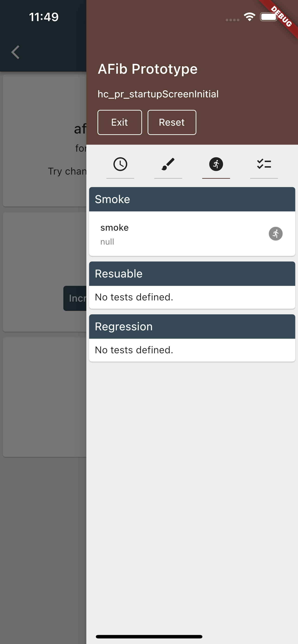Image resolution: width=298 pixels, height=644 pixels.
Task: Open the checklist results tab icon
Action: pyautogui.click(x=264, y=164)
